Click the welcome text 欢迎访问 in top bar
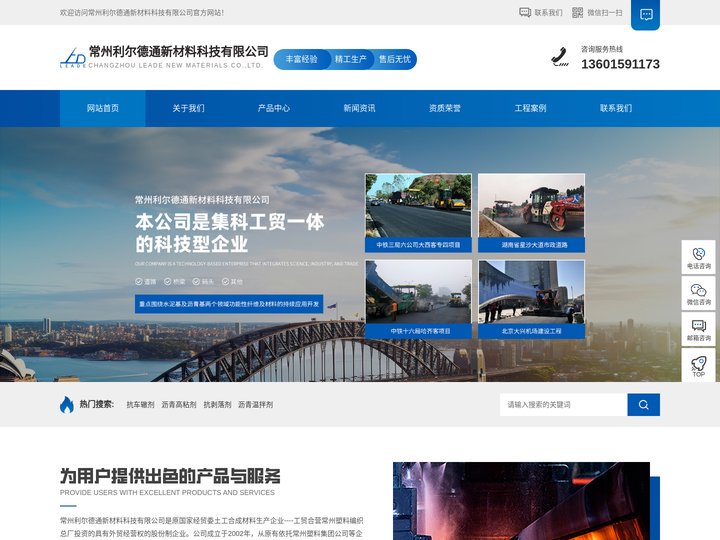 coord(142,12)
